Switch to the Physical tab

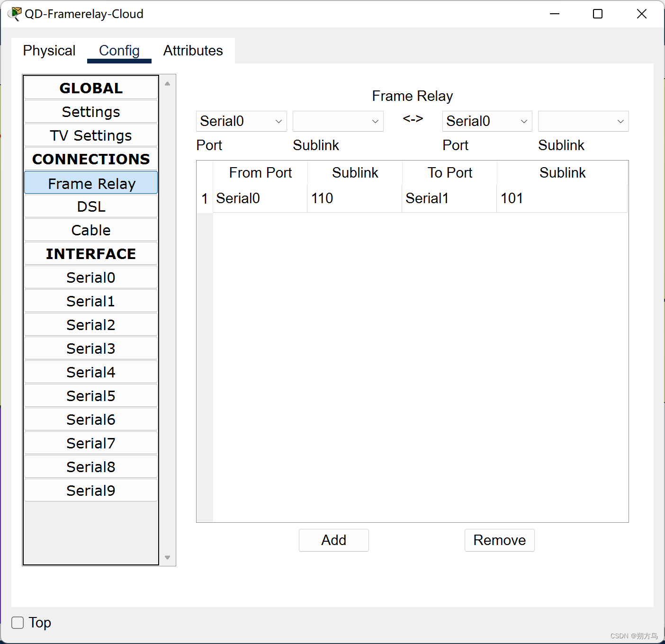[x=49, y=51]
